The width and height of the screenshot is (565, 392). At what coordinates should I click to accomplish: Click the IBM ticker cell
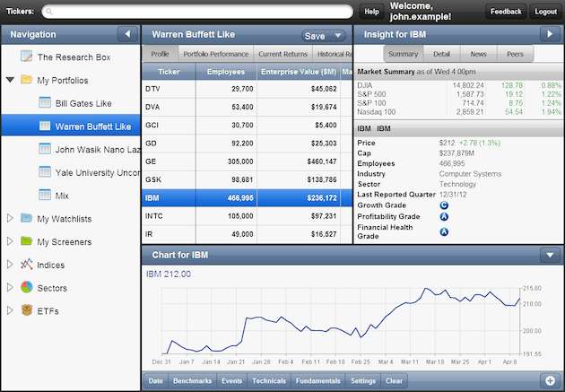(169, 198)
